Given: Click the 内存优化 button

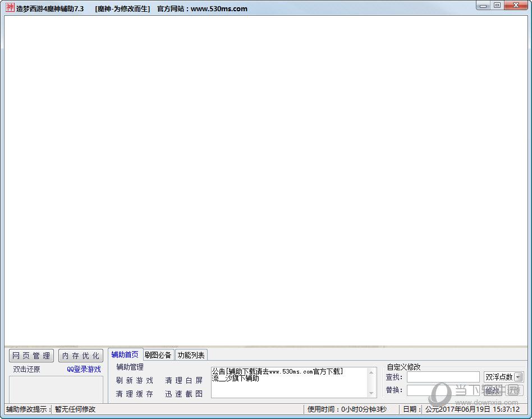Looking at the screenshot, I should point(80,356).
